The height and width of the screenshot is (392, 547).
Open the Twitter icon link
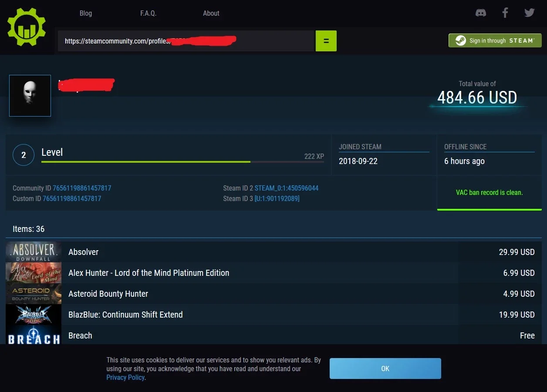point(530,13)
